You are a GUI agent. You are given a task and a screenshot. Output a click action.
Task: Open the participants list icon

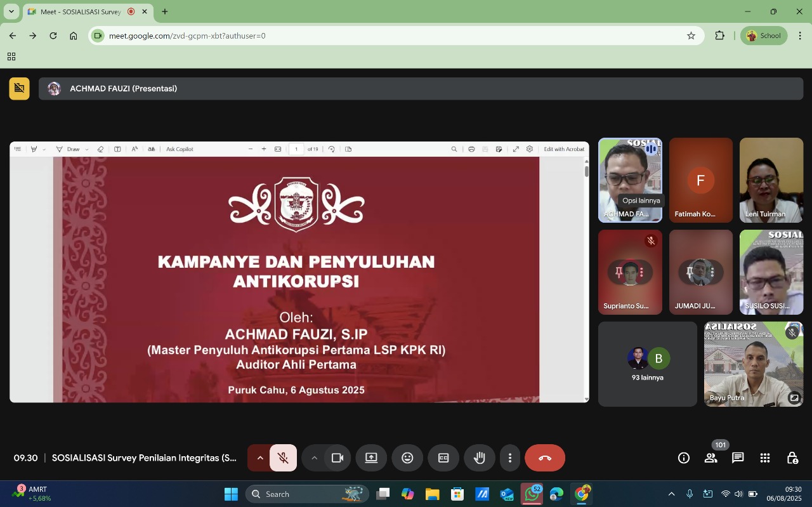(x=710, y=458)
